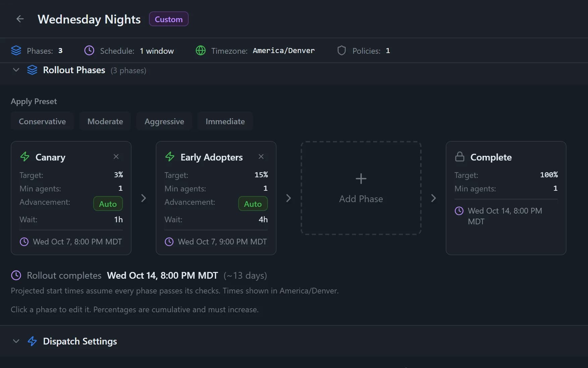588x368 pixels.
Task: Click the arrow between Canary and Early Adopters
Action: pos(144,198)
